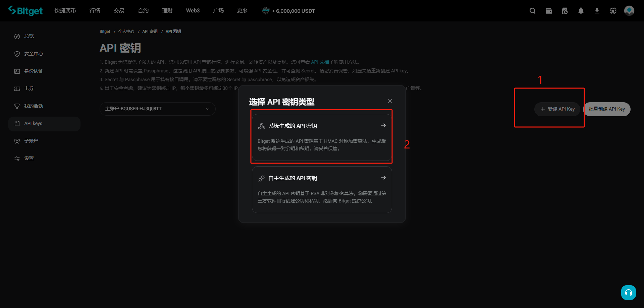This screenshot has width=644, height=308.
Task: Go to 个人中心 breadcrumb link
Action: 126,32
